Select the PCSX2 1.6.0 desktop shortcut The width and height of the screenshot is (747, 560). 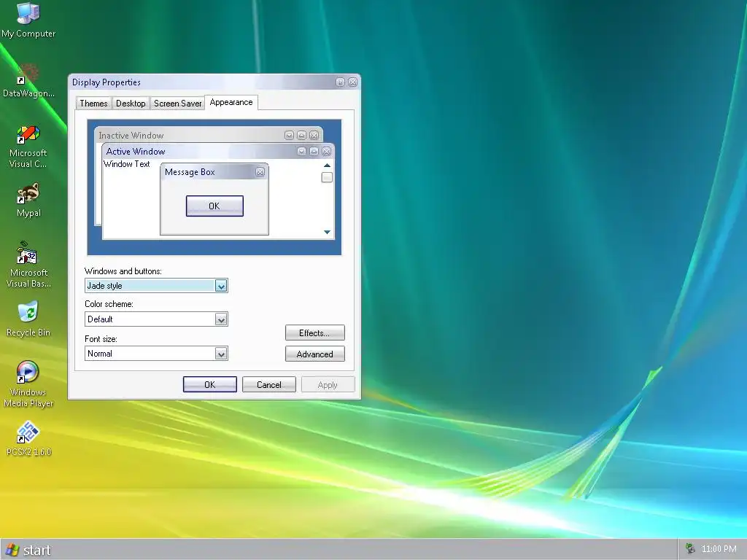[28, 438]
